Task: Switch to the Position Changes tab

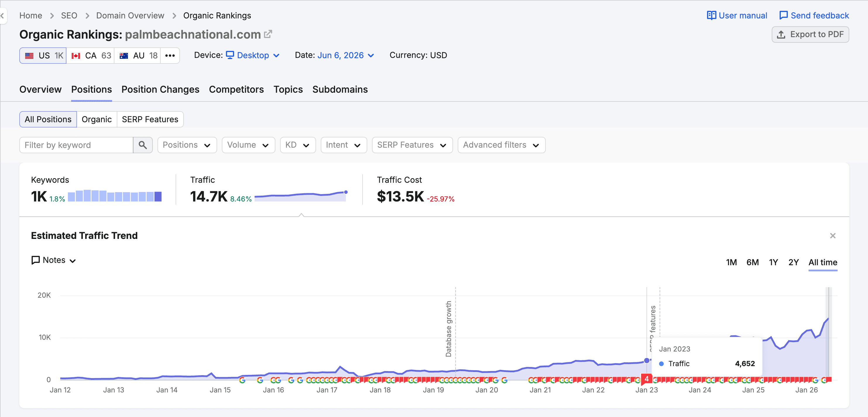Action: (x=160, y=89)
